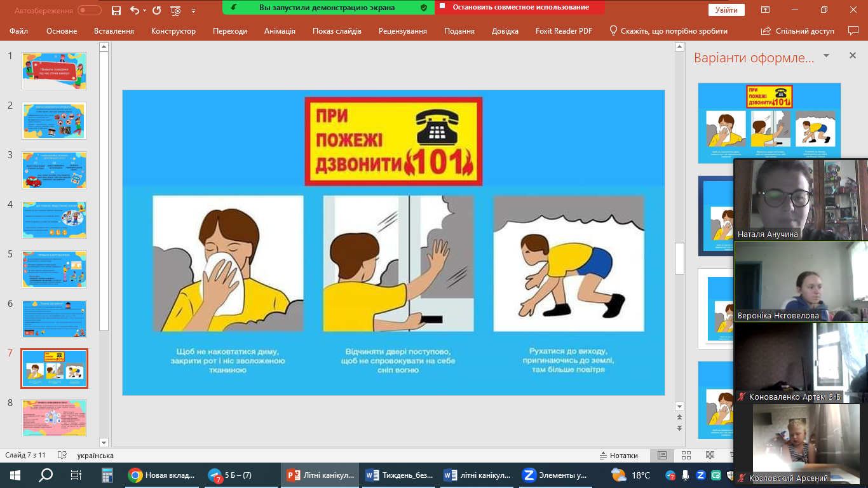868x488 pixels.
Task: Click the Redo repeat icon
Action: (x=156, y=10)
